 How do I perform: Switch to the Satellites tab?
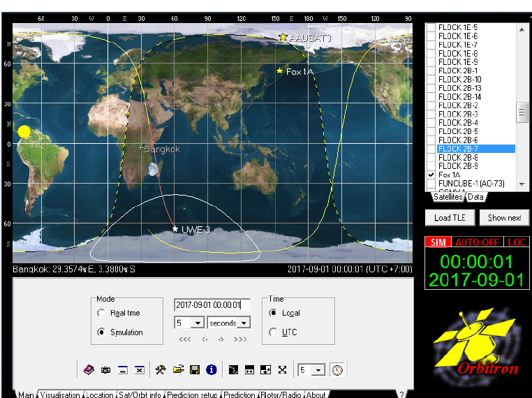click(448, 197)
